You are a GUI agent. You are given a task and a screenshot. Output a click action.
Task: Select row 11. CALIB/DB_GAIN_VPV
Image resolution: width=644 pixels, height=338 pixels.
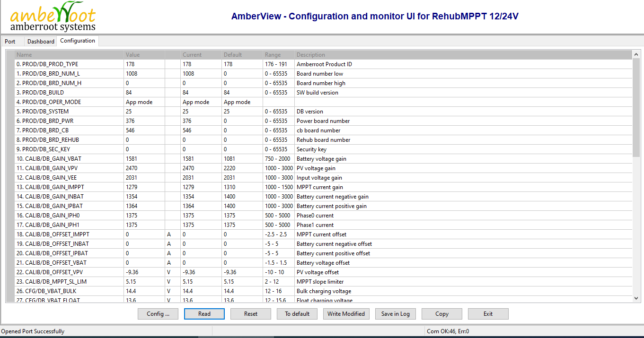coord(324,168)
